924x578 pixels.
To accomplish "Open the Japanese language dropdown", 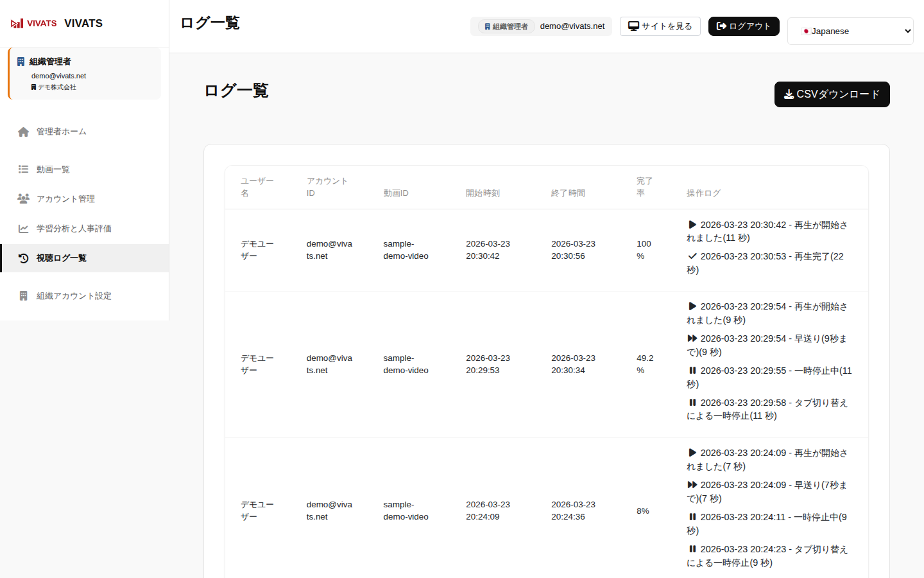I will 850,31.
